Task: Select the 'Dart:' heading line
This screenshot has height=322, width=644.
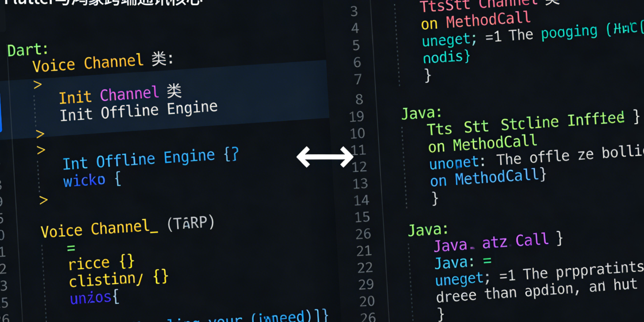Action: coord(28,50)
